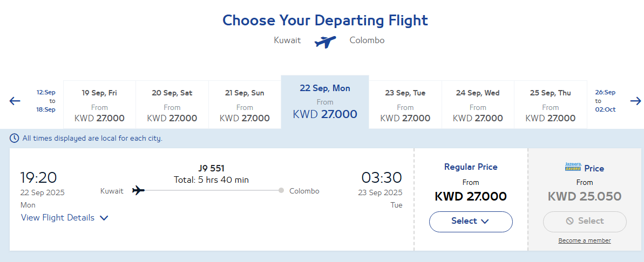Click the Savers Price Select button
644x262 pixels.
point(585,222)
